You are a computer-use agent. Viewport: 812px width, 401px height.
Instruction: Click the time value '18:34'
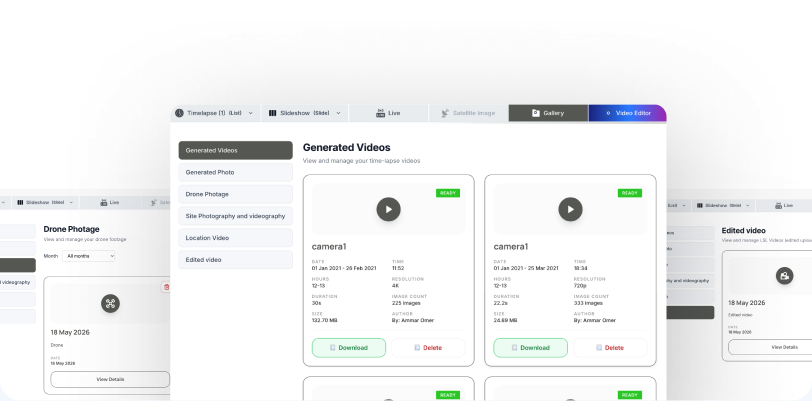tap(580, 268)
